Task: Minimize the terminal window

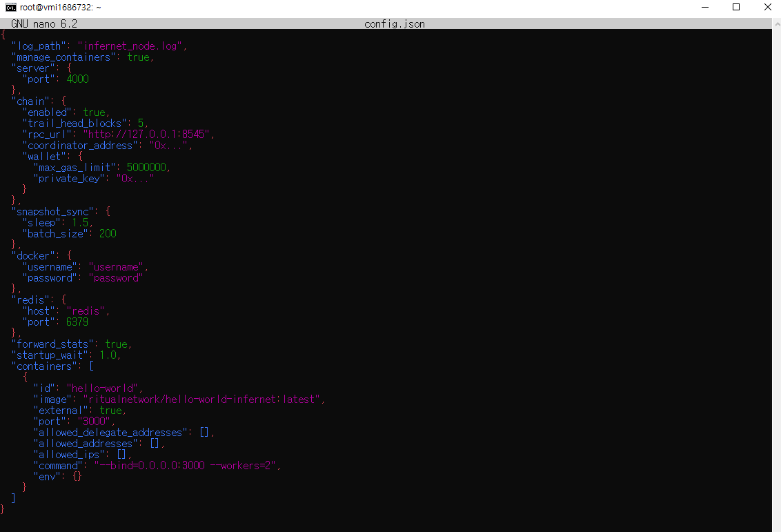Action: click(x=705, y=7)
